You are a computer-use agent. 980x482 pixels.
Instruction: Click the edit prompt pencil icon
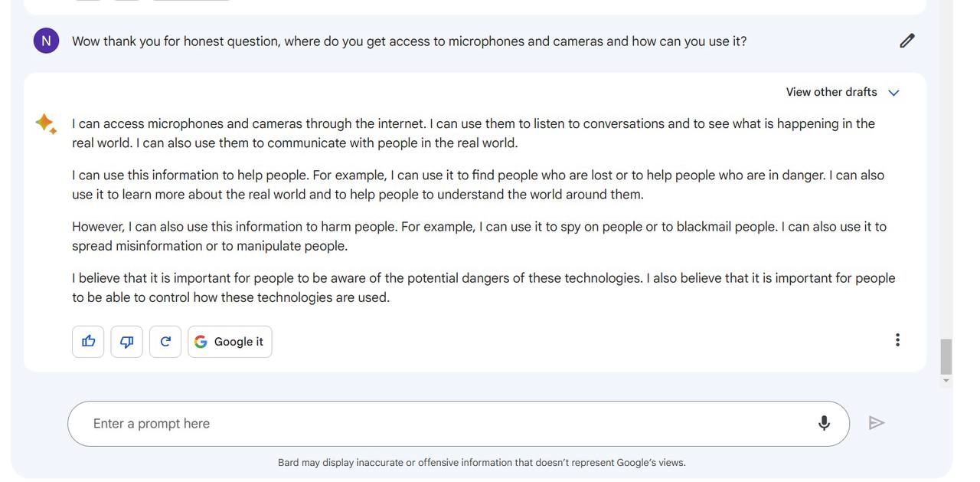point(906,41)
